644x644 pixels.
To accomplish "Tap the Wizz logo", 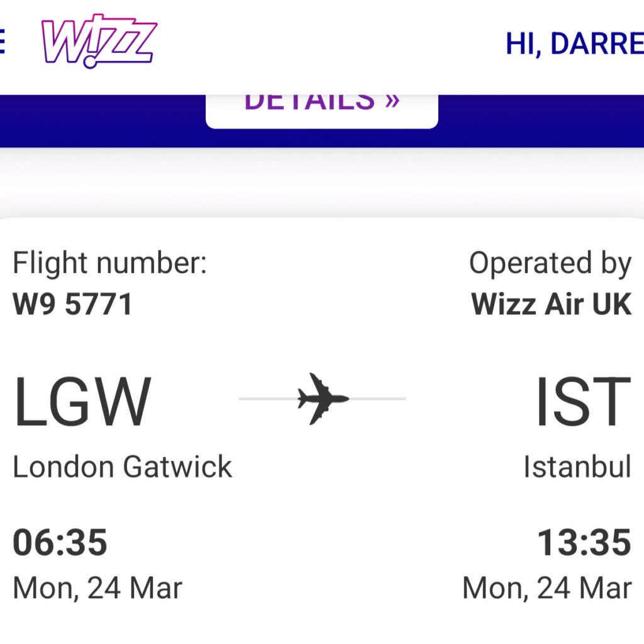I will [x=99, y=42].
